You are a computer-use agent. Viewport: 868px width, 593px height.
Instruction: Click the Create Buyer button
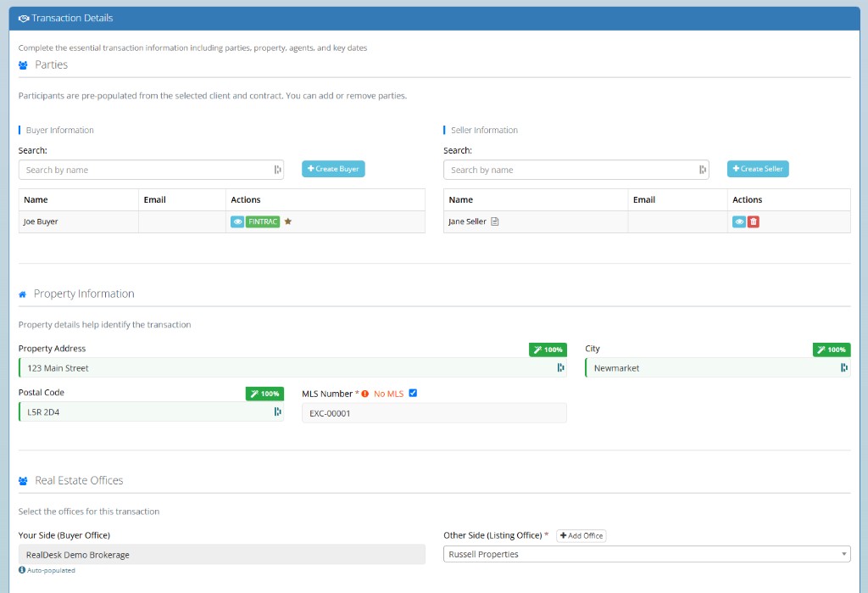coord(333,169)
